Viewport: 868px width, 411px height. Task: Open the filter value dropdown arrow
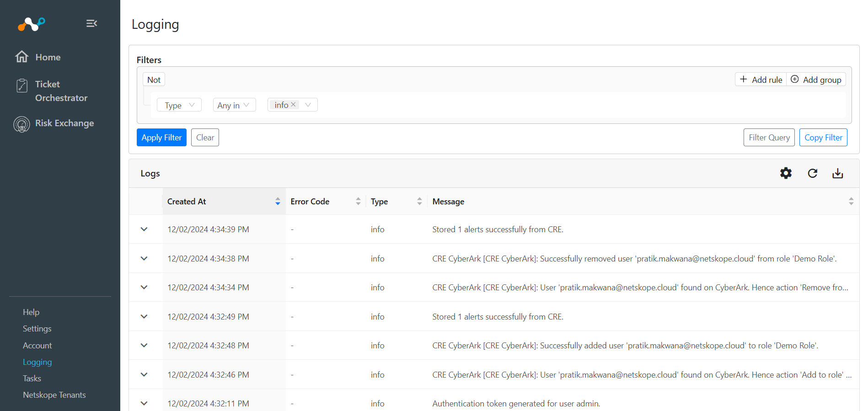[x=308, y=105]
